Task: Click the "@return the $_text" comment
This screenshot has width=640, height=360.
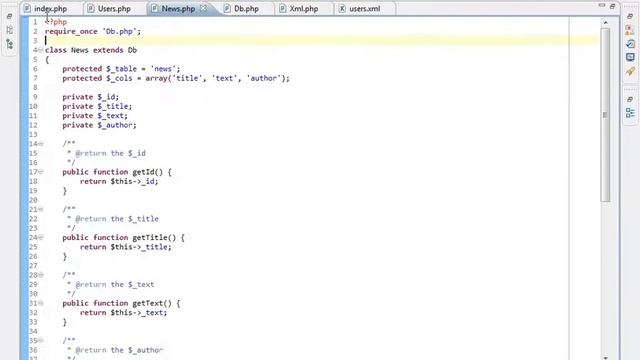Action: pyautogui.click(x=115, y=284)
